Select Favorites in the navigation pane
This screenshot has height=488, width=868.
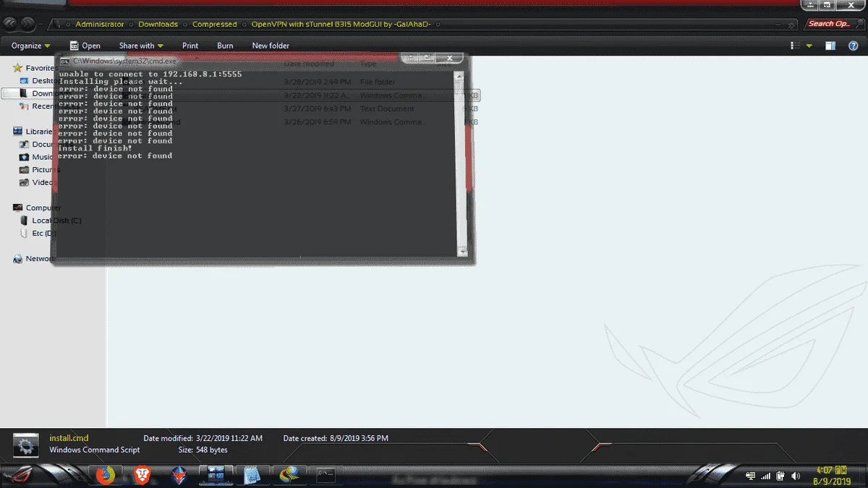(x=34, y=68)
